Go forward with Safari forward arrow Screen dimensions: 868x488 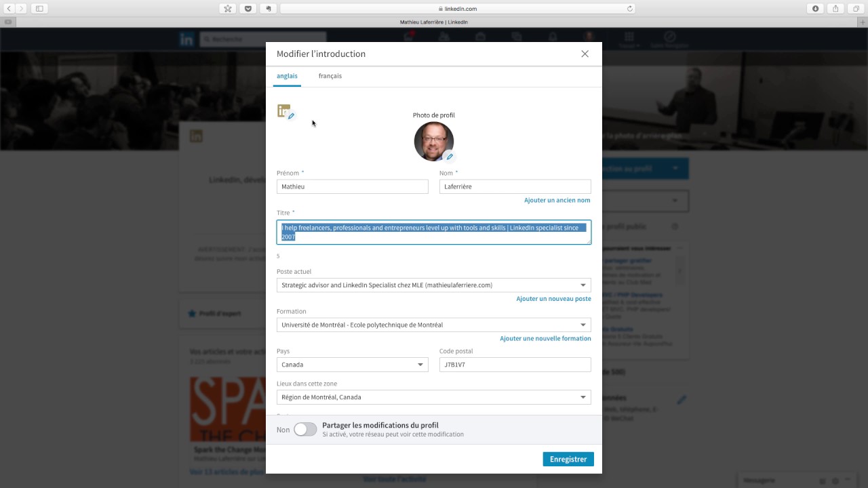21,9
